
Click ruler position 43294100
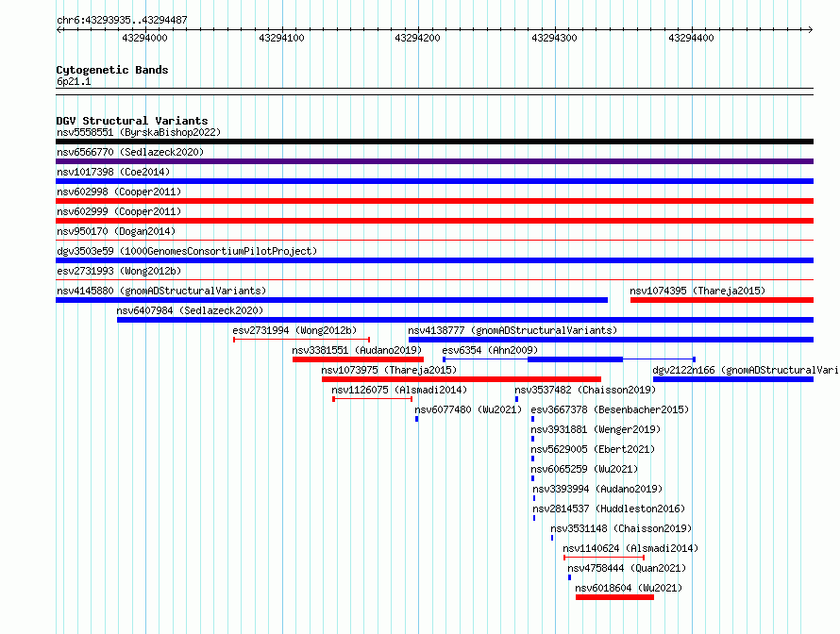click(281, 38)
